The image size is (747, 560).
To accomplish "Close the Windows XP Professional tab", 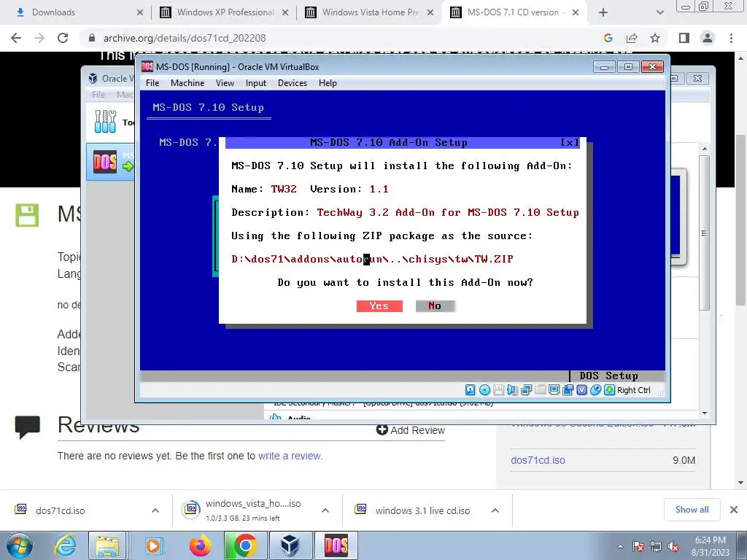I will [285, 12].
